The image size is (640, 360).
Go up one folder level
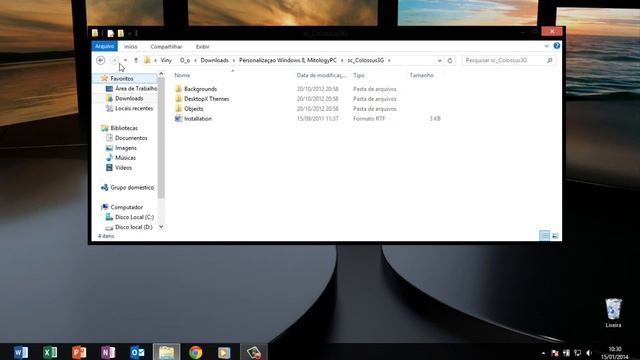click(136, 60)
